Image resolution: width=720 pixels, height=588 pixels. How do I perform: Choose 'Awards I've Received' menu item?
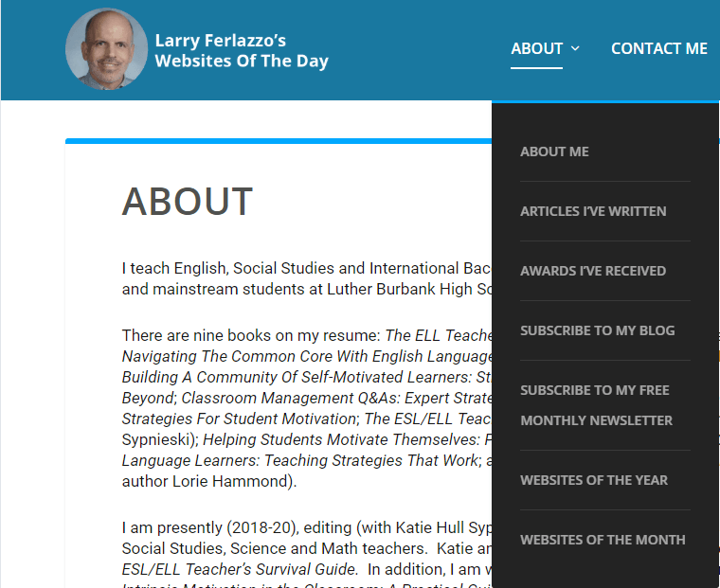click(x=593, y=271)
